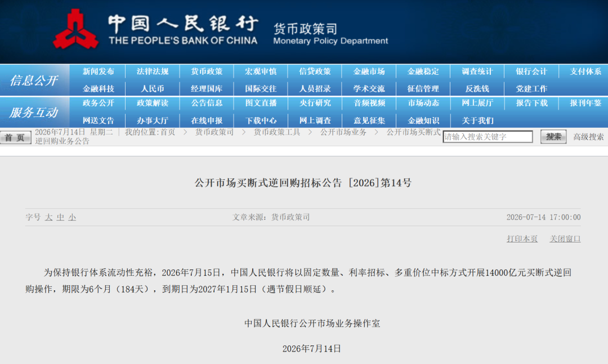Open 人员招录 navigation item

(x=315, y=89)
